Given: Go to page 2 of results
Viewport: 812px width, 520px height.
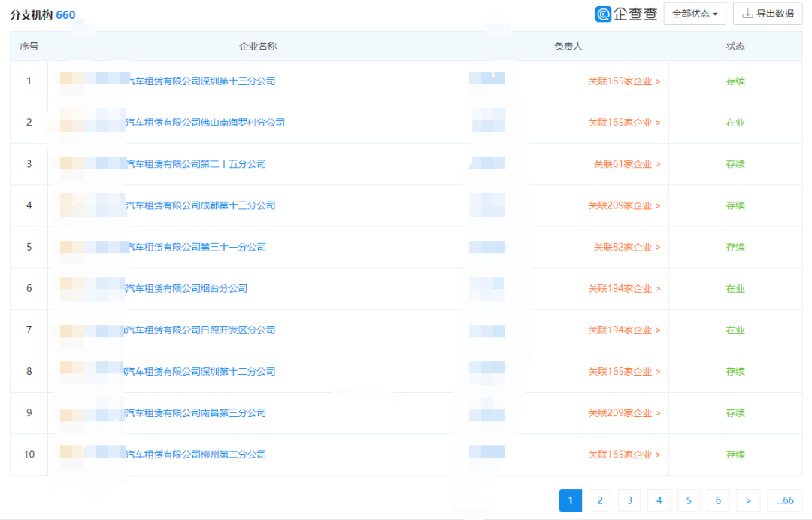Looking at the screenshot, I should (x=600, y=500).
